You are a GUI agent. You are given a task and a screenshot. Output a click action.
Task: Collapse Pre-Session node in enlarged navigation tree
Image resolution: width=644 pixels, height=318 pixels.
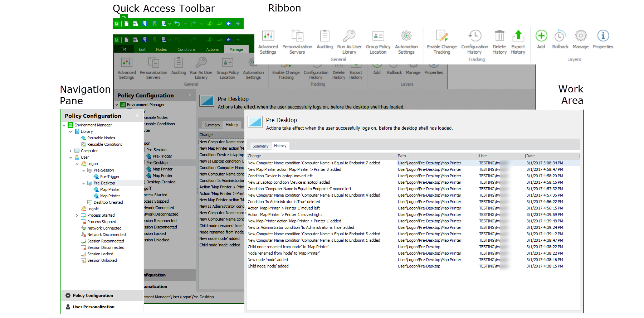pyautogui.click(x=84, y=170)
